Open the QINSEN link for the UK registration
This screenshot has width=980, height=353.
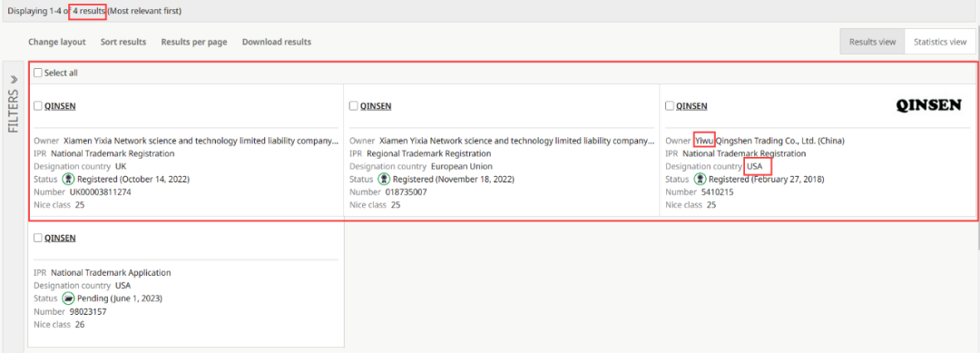pos(60,105)
